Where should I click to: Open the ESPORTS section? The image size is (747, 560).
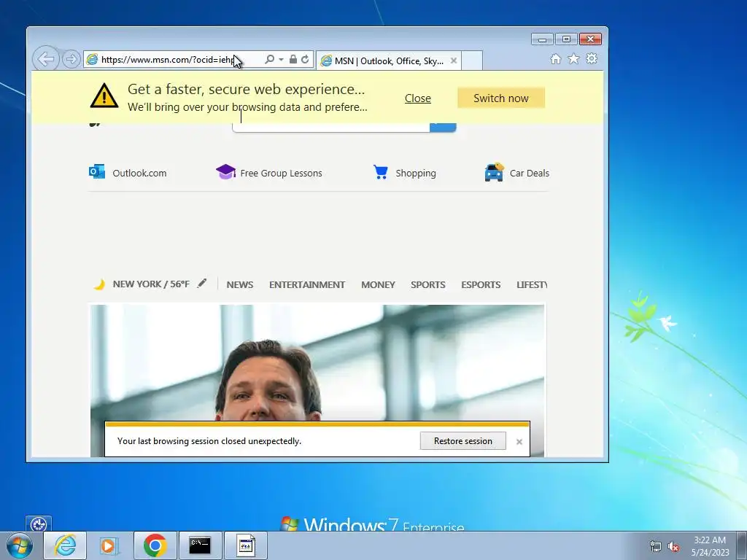(x=481, y=285)
